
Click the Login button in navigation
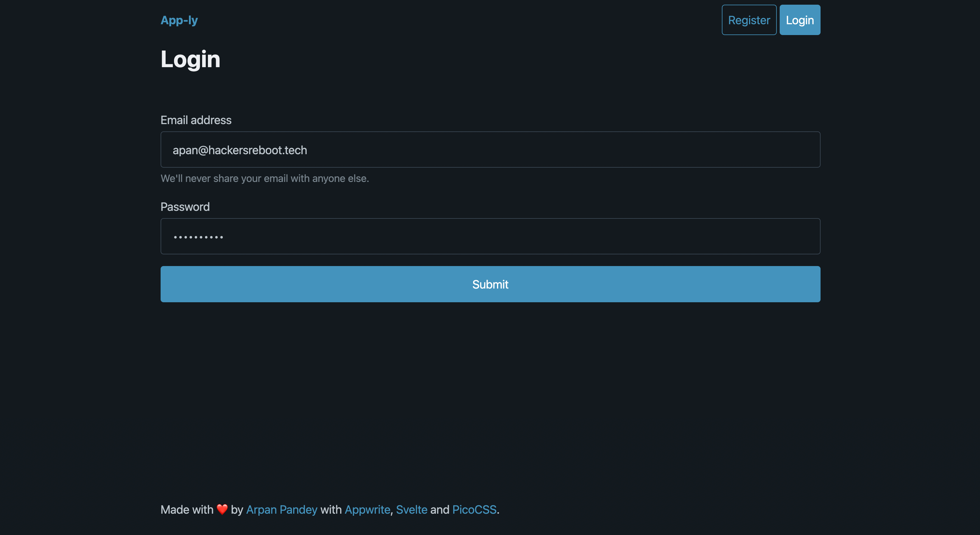pos(800,20)
